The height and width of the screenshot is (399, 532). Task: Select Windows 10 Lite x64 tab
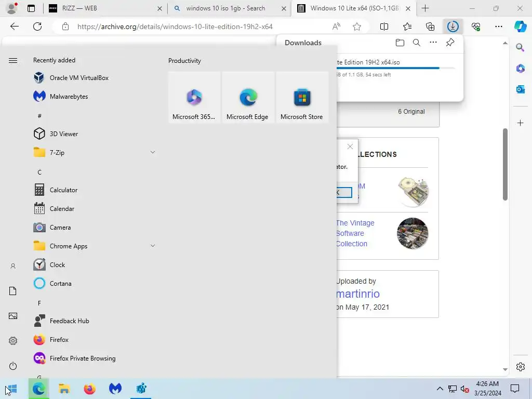pyautogui.click(x=354, y=8)
